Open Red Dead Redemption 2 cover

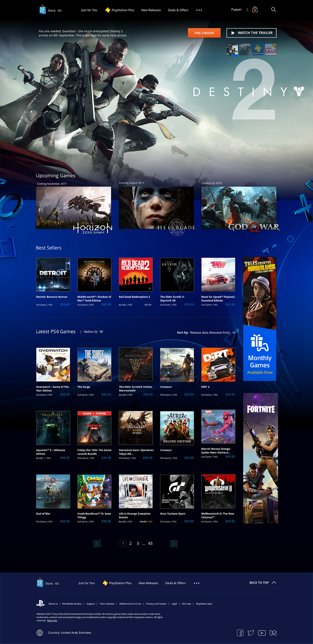click(136, 275)
